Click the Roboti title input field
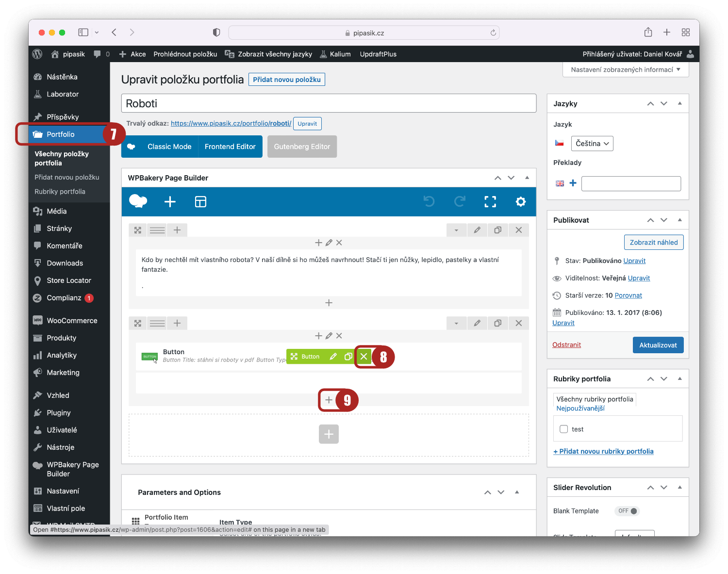 [329, 103]
